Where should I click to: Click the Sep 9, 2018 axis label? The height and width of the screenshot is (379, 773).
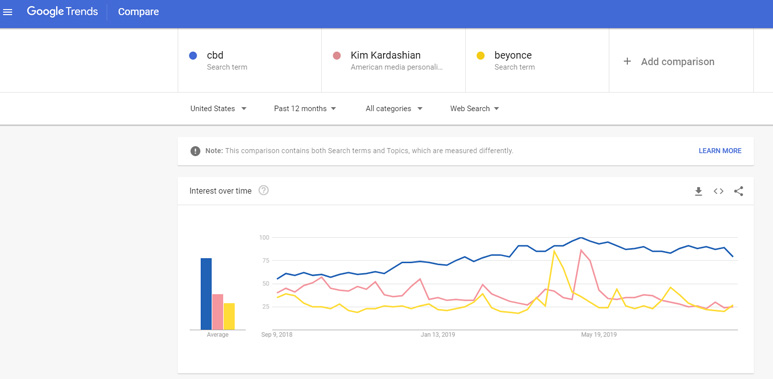point(277,335)
